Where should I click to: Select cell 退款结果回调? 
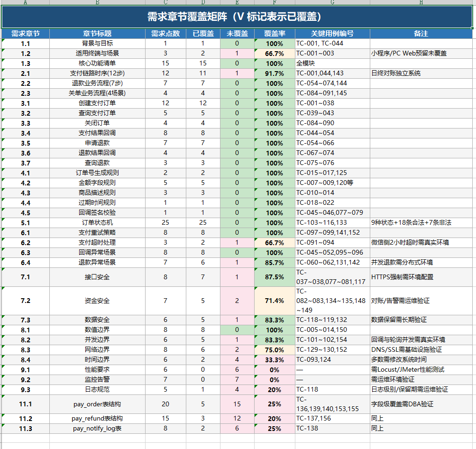(x=98, y=153)
